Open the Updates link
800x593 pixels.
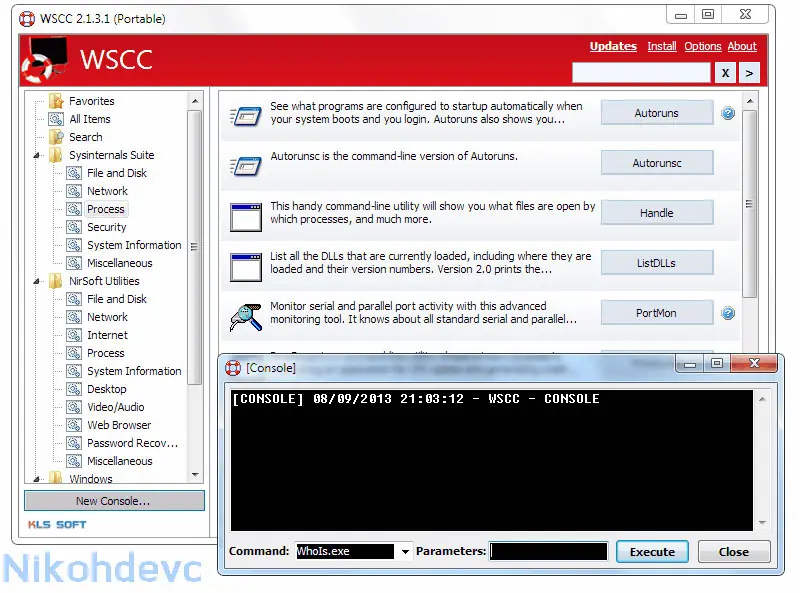[x=613, y=46]
